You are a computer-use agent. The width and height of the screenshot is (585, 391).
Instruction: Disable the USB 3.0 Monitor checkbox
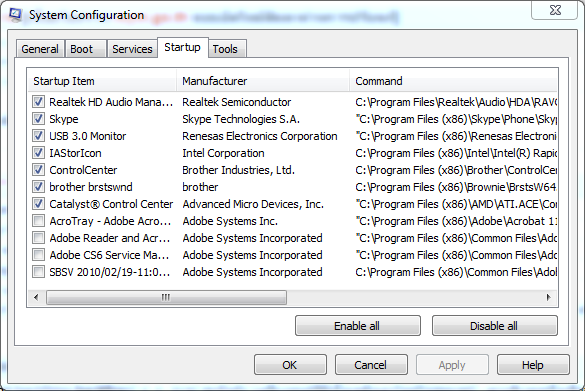point(38,136)
